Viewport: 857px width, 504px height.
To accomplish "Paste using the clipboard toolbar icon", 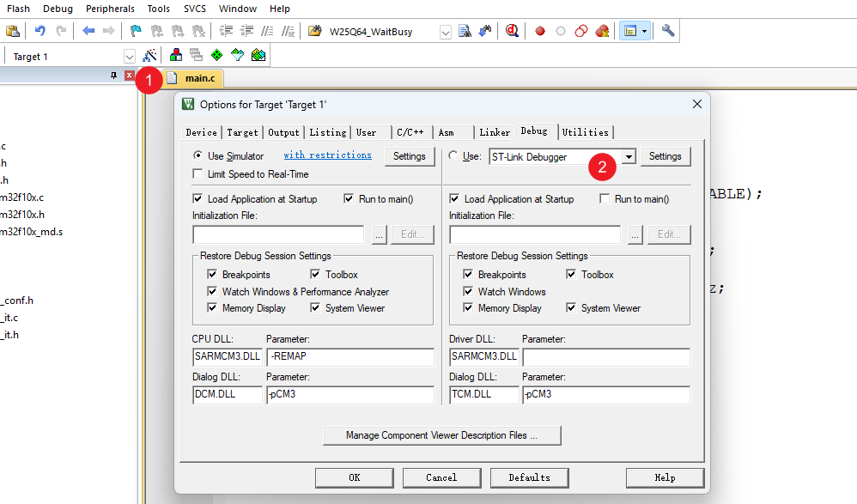I will 13,31.
